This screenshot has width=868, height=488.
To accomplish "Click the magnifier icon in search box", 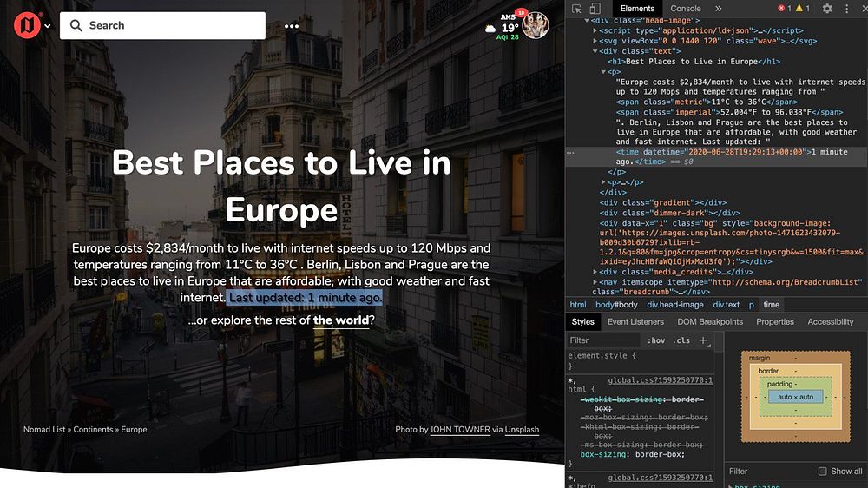I will (x=76, y=25).
